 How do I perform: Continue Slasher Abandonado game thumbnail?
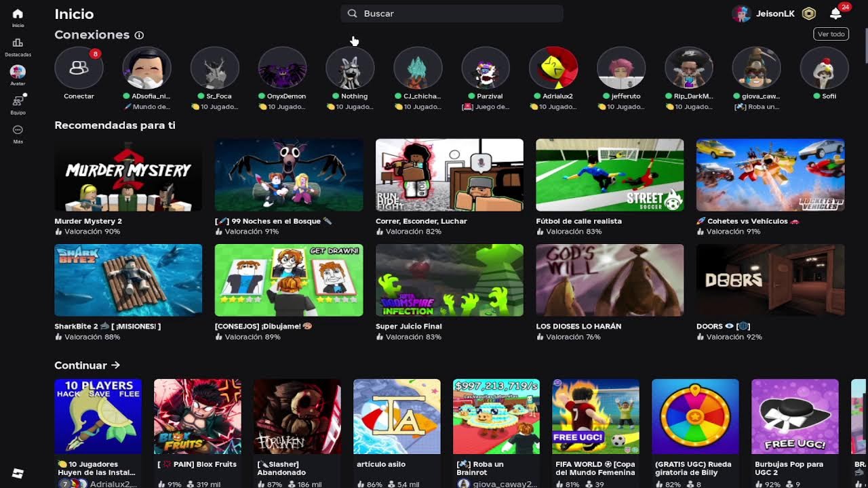(298, 416)
